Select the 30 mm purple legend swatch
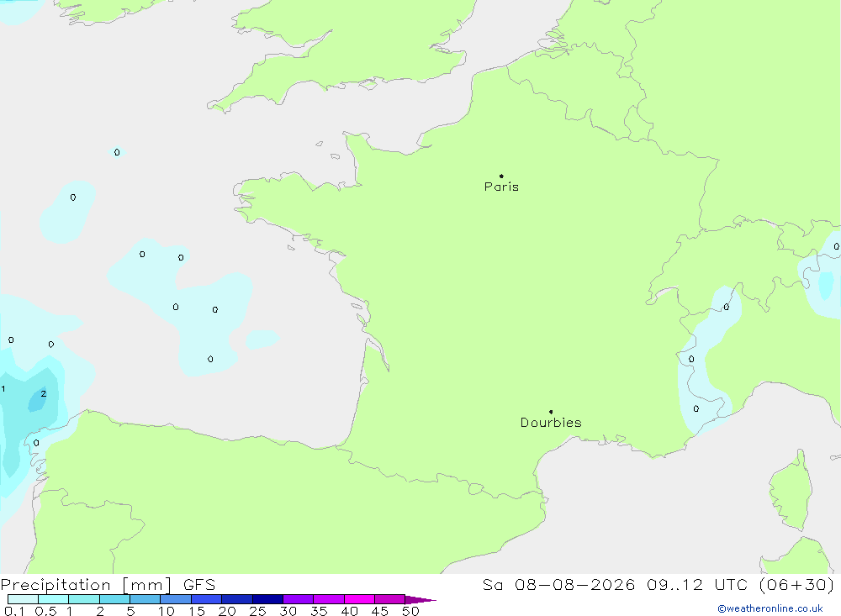 click(298, 599)
